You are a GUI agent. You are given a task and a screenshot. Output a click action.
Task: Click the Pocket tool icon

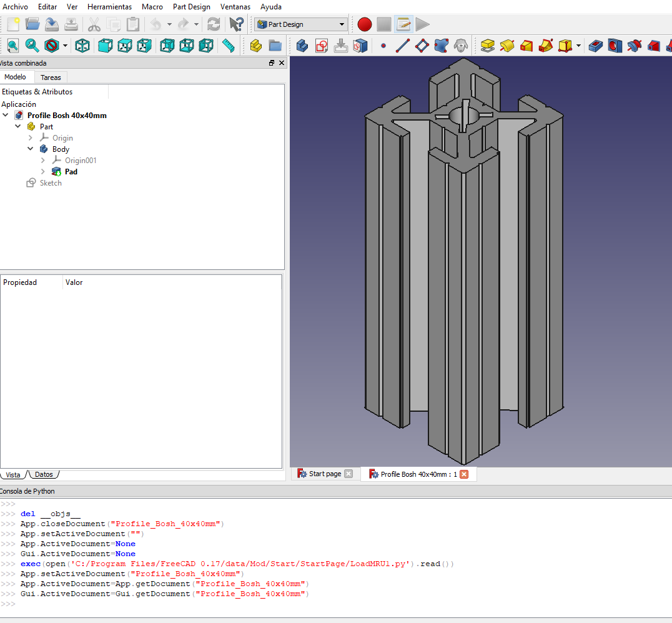point(595,46)
